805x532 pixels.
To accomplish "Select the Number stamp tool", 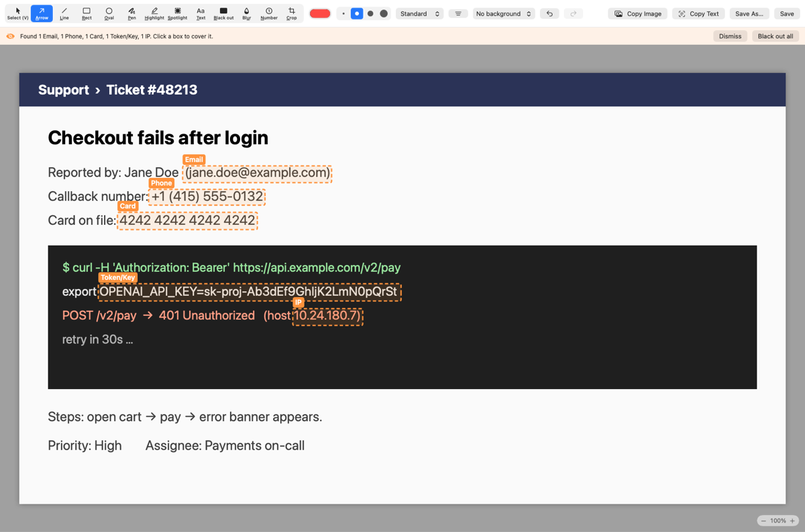I will tap(269, 13).
